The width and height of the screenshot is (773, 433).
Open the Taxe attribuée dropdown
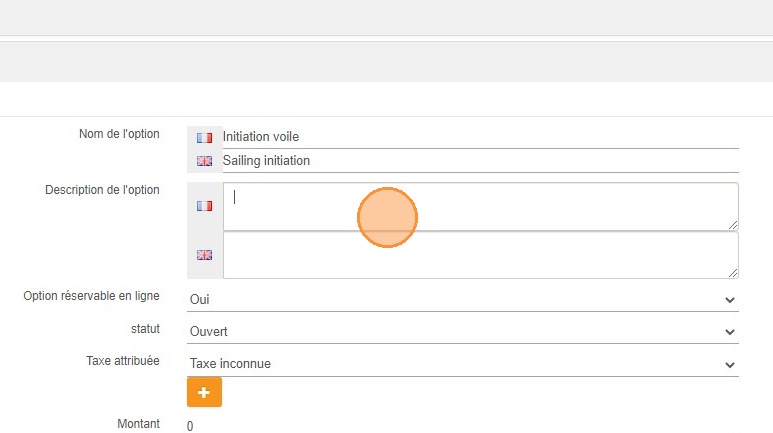pos(462,364)
